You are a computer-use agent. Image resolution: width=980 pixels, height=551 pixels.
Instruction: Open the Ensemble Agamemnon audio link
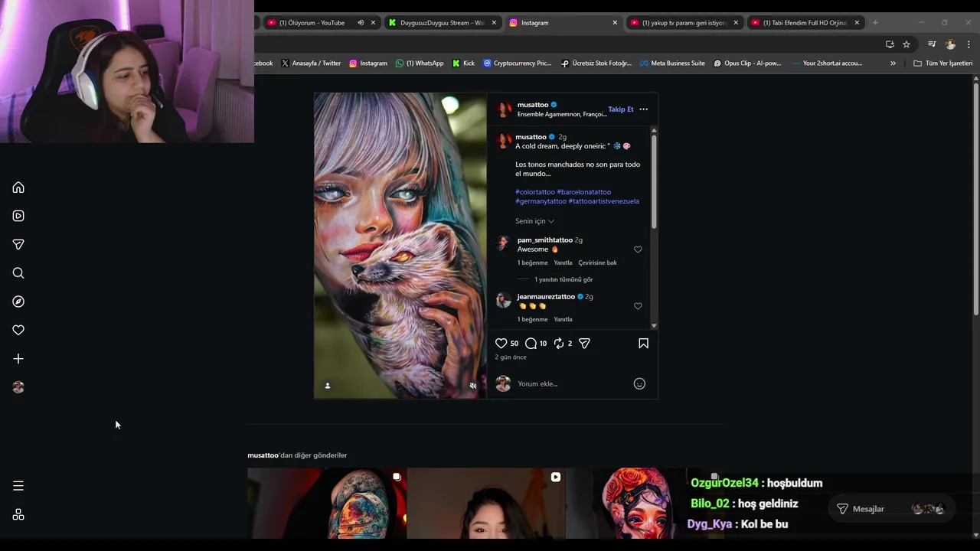click(561, 115)
